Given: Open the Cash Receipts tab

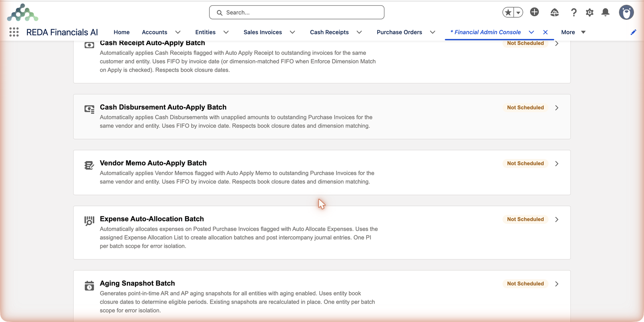Looking at the screenshot, I should pos(329,32).
